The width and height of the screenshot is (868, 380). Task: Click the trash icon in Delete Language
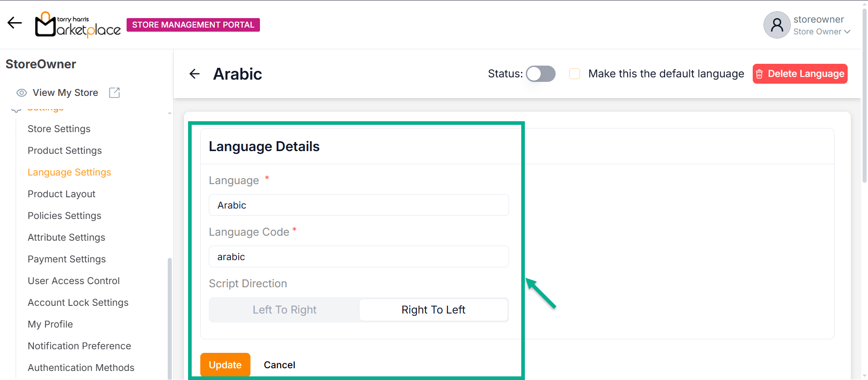(759, 74)
